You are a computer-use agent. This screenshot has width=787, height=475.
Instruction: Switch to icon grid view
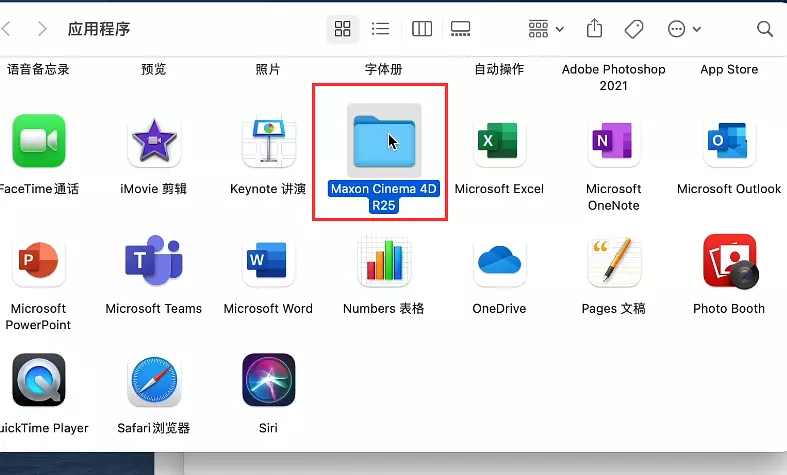tap(342, 29)
